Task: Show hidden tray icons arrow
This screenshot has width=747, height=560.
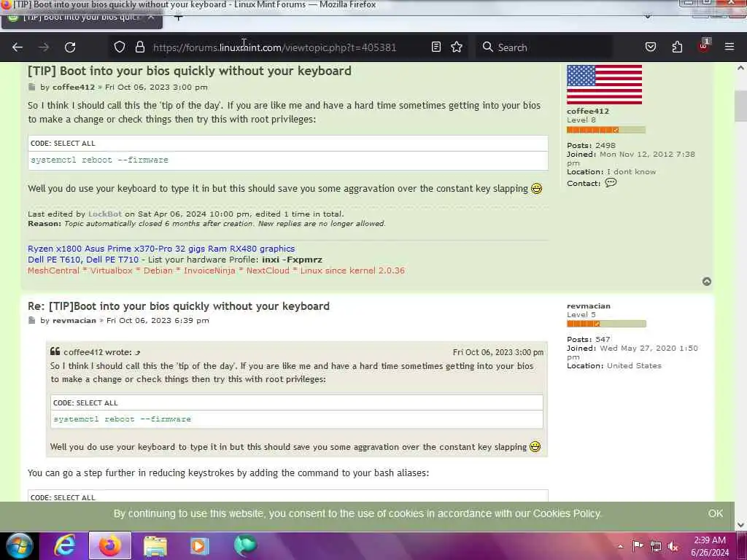Action: click(x=620, y=546)
